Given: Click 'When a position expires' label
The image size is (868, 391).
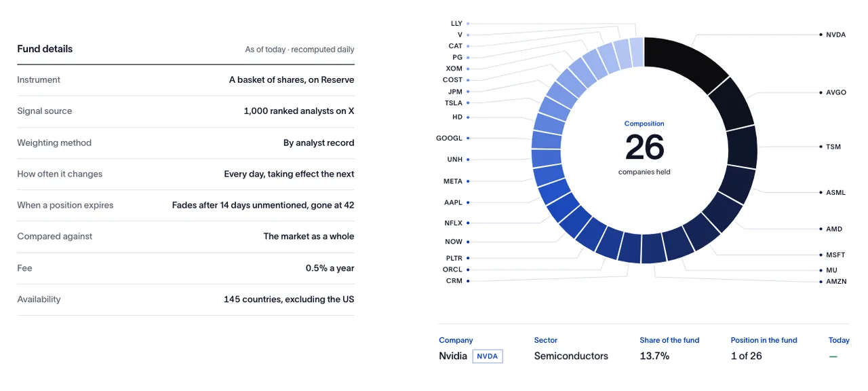Looking at the screenshot, I should tap(65, 205).
